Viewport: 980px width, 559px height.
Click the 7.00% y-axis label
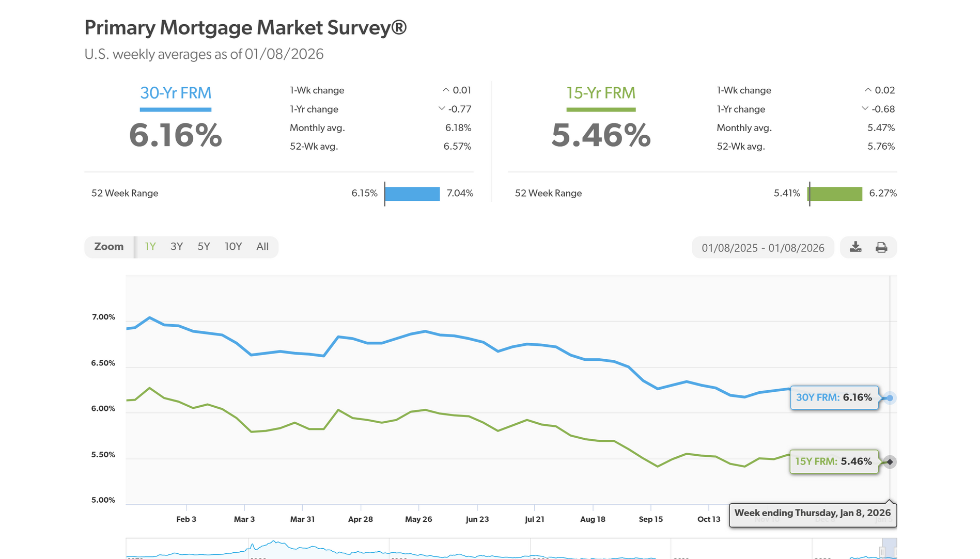click(103, 317)
